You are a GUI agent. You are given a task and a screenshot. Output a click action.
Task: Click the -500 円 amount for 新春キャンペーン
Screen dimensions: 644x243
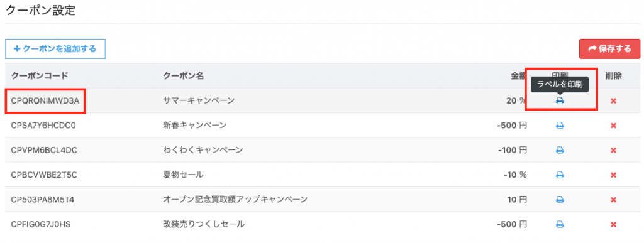511,126
